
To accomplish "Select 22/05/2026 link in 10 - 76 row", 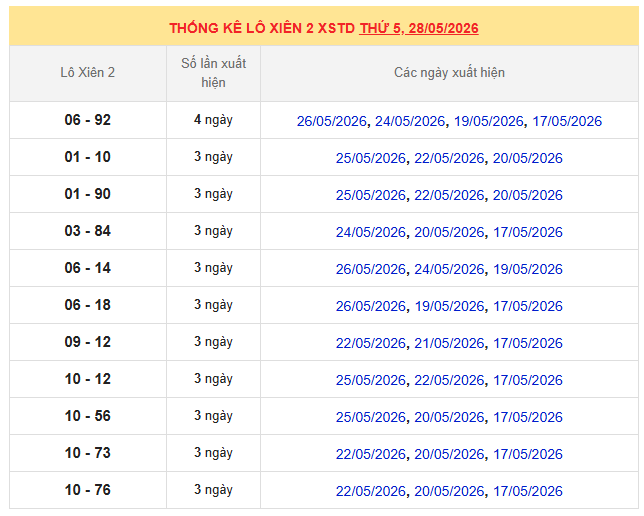I will click(370, 491).
